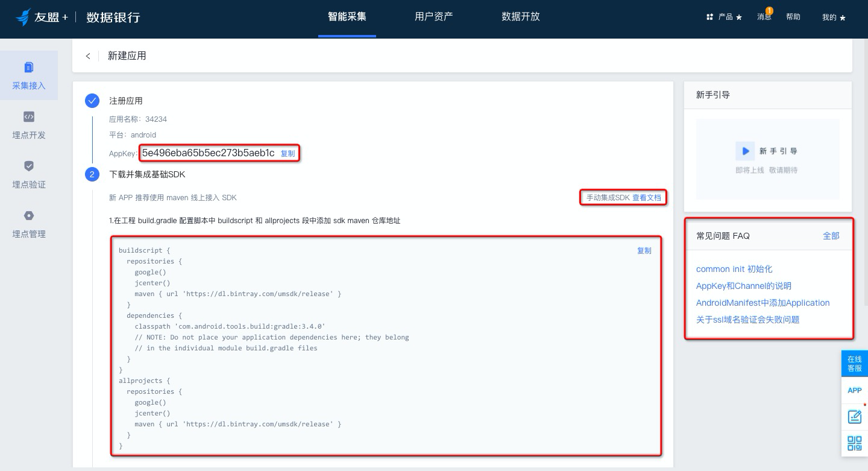The height and width of the screenshot is (471, 868).
Task: Copy the AppKey with 复制
Action: 288,154
